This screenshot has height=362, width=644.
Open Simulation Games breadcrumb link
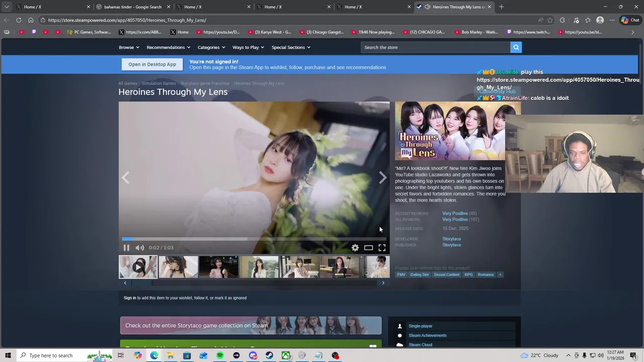coord(158,83)
